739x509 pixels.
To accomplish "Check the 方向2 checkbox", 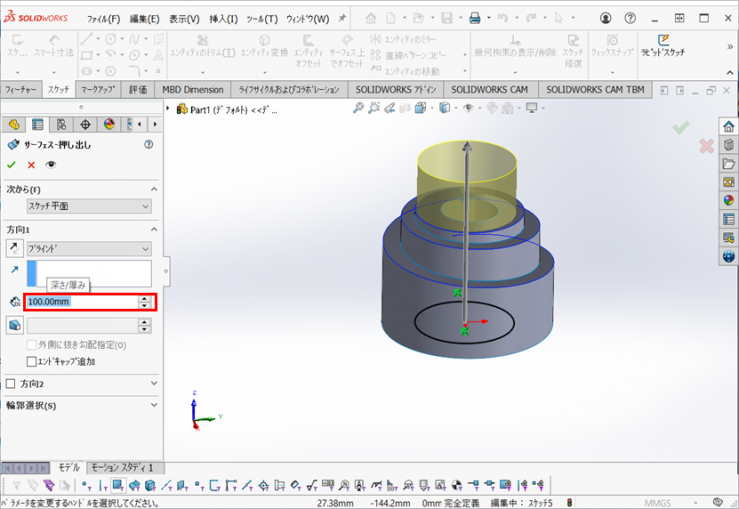I will tap(12, 383).
